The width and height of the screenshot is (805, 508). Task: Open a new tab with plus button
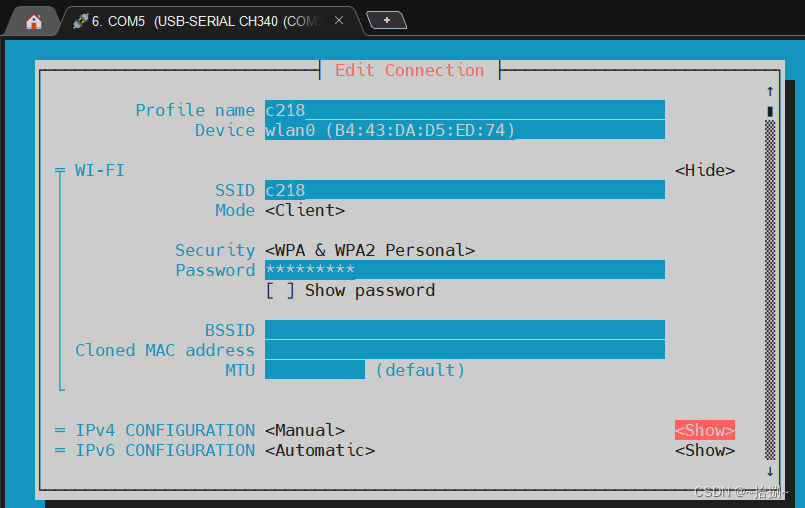[x=387, y=20]
